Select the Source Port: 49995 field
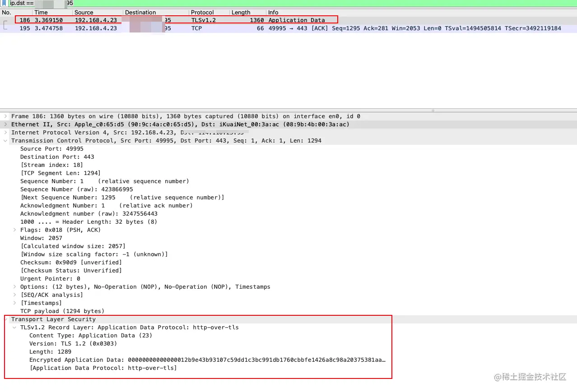Viewport: 577px width, 392px height. [x=52, y=149]
